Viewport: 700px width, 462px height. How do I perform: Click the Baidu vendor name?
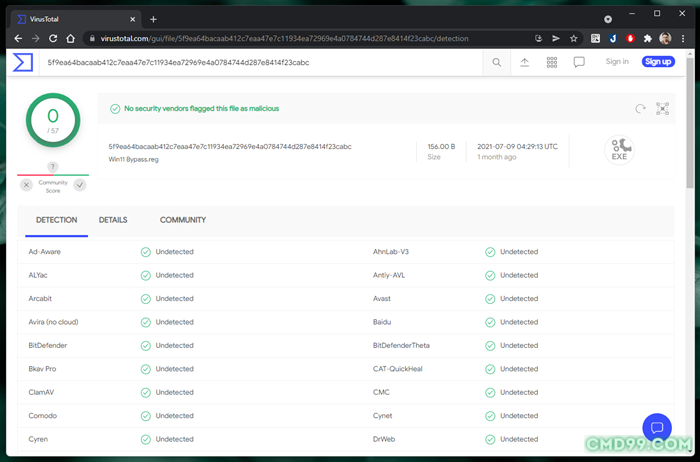pyautogui.click(x=382, y=322)
